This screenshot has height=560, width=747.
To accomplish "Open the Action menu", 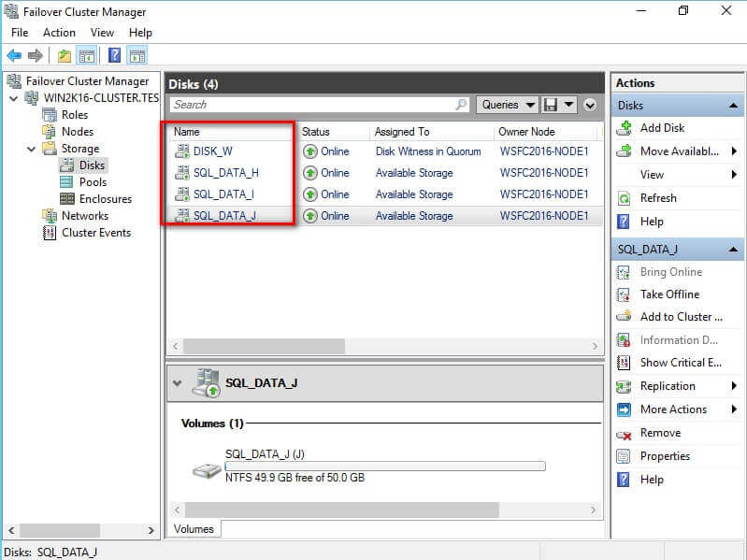I will [59, 33].
